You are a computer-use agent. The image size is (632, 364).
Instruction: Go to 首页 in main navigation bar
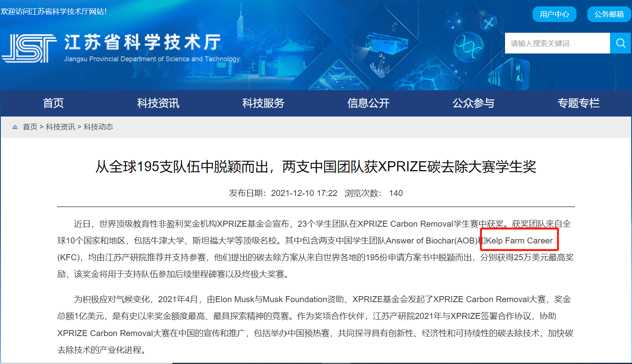(53, 103)
